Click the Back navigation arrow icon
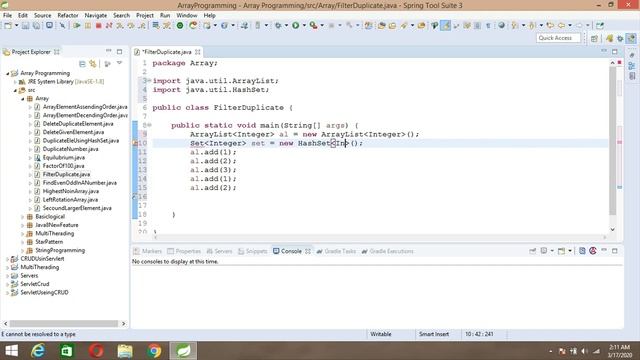Screen dimensions: 640x360 (x=562, y=25)
